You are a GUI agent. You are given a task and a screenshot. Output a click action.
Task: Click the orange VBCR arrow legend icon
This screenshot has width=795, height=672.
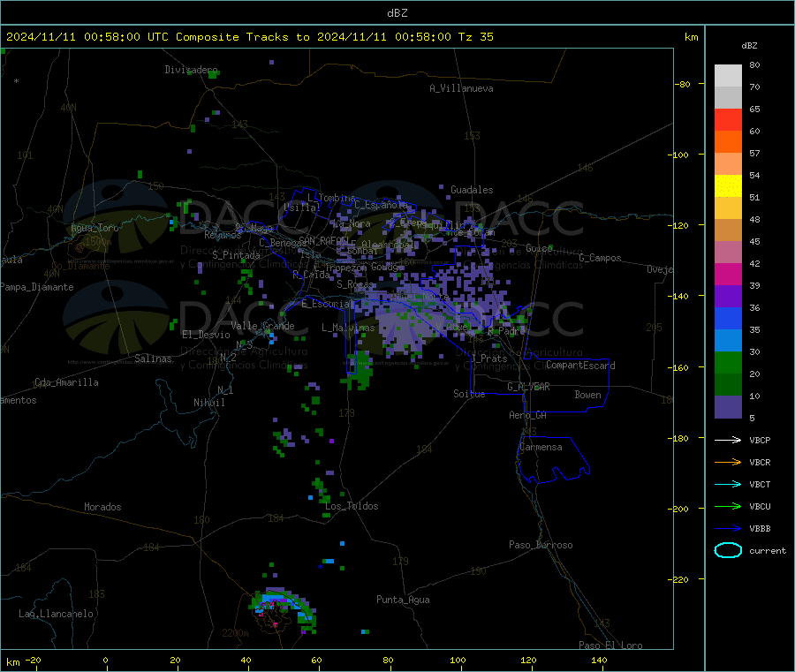coord(728,462)
